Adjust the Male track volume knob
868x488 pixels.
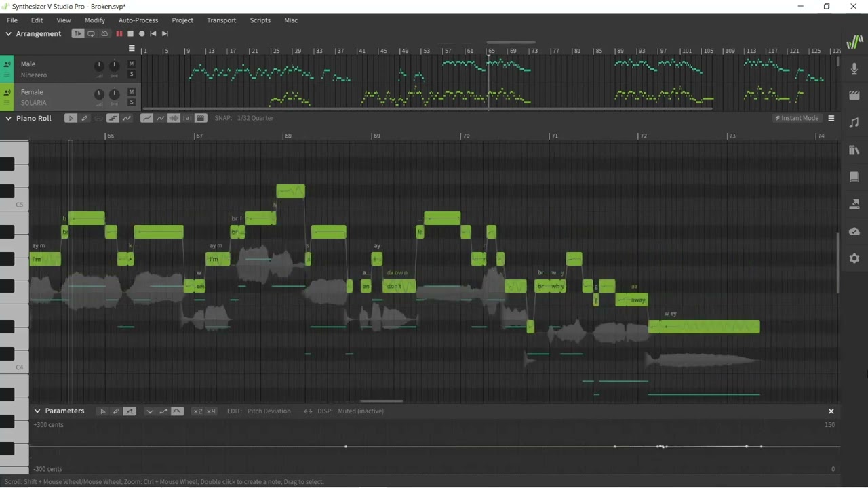99,66
